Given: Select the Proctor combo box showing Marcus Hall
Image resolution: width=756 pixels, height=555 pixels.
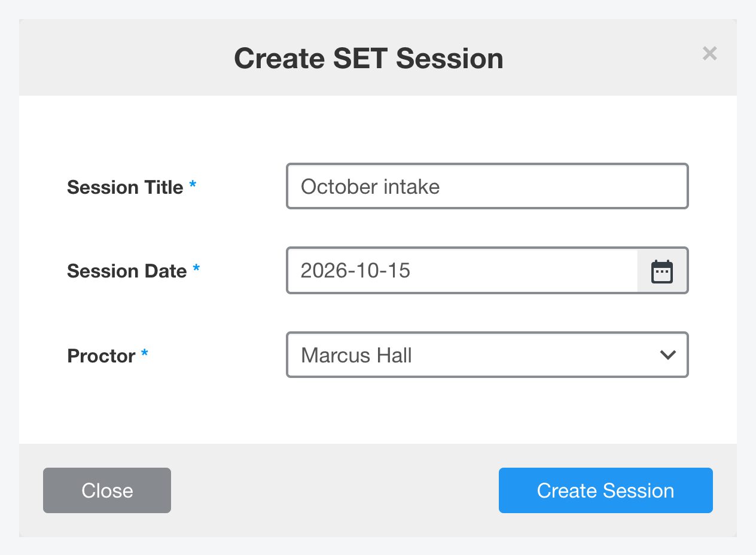Looking at the screenshot, I should [487, 355].
